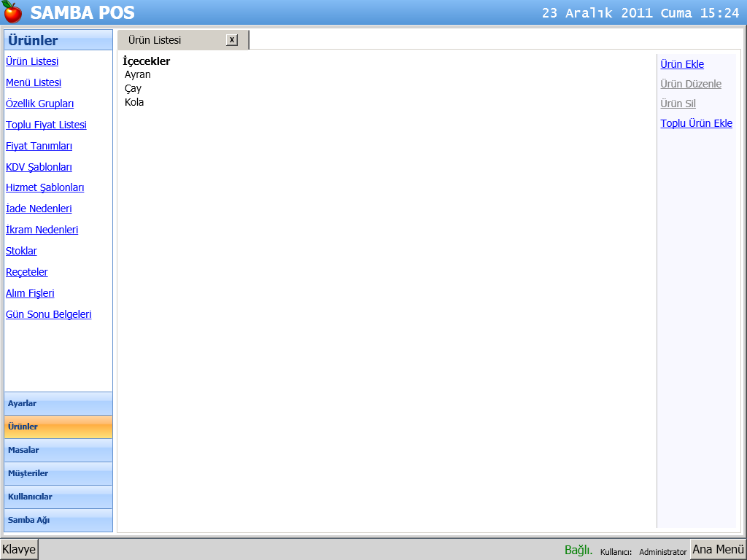This screenshot has width=747, height=560.
Task: Open KDV Şablonları page
Action: pyautogui.click(x=39, y=167)
